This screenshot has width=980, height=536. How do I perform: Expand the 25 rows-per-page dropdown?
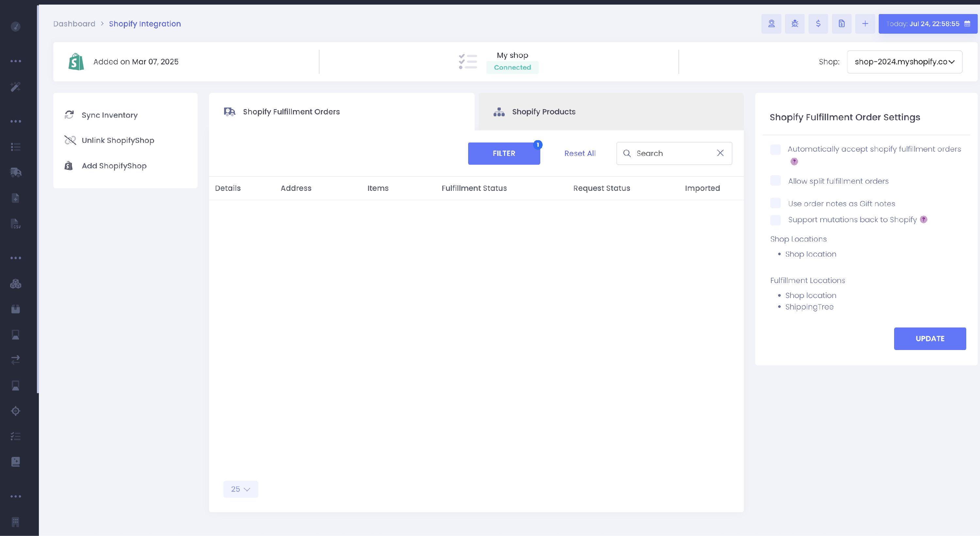[240, 489]
